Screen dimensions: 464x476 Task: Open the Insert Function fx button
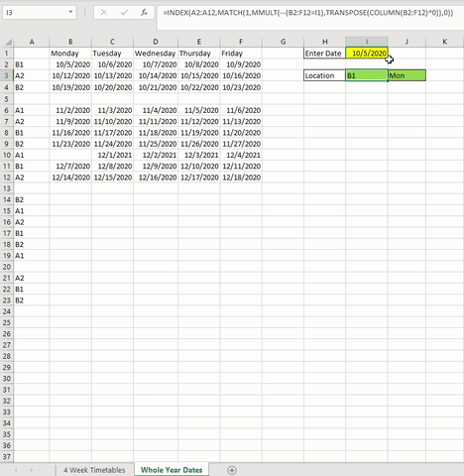(144, 13)
